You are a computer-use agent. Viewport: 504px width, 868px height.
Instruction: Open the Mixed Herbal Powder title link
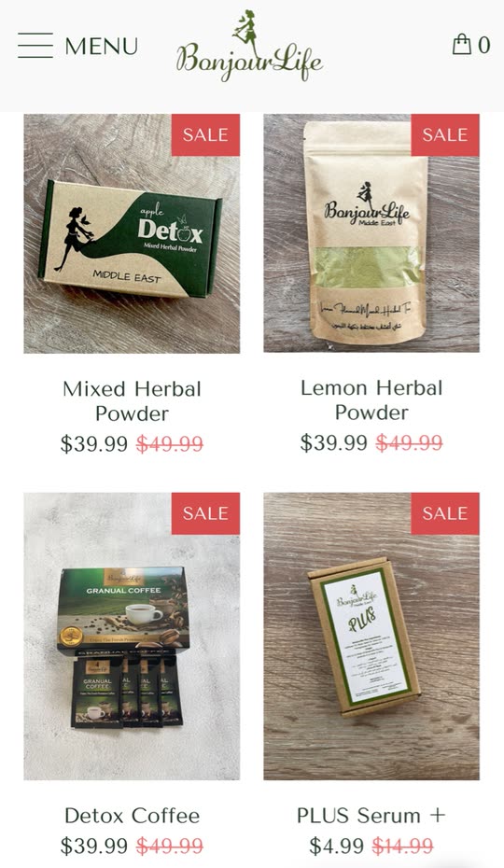[132, 401]
